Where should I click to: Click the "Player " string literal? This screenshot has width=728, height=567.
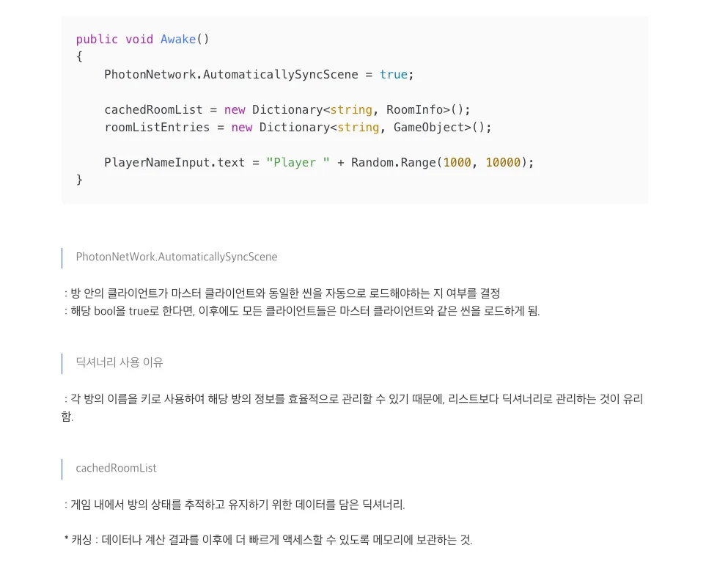298,163
